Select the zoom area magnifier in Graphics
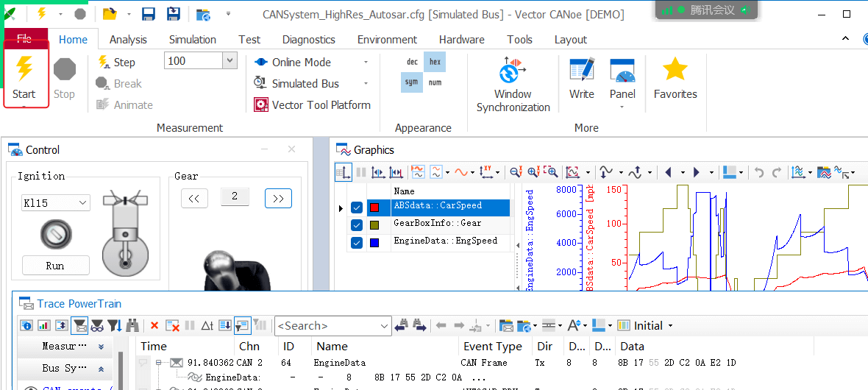 tap(551, 172)
